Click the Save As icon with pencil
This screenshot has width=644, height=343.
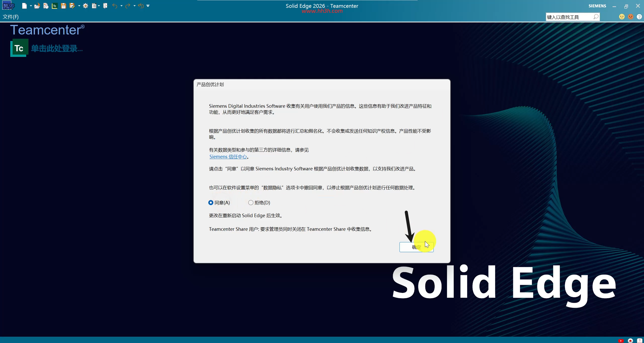(72, 6)
